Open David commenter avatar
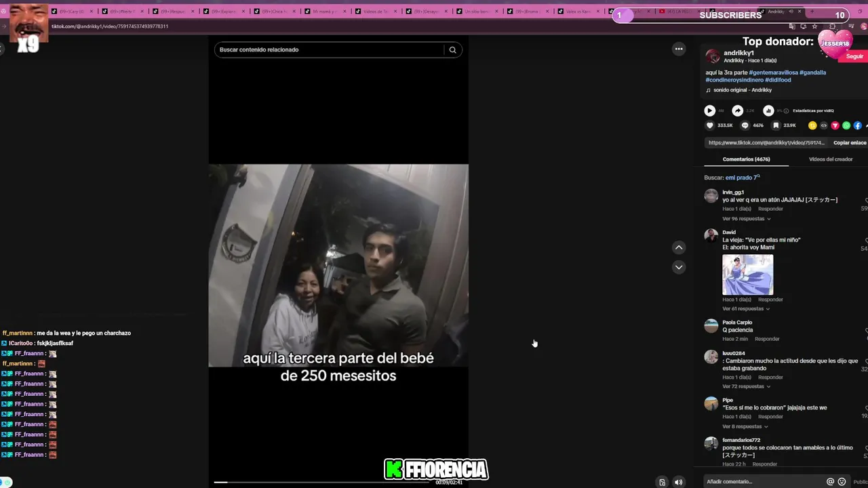The height and width of the screenshot is (488, 868). click(x=711, y=236)
